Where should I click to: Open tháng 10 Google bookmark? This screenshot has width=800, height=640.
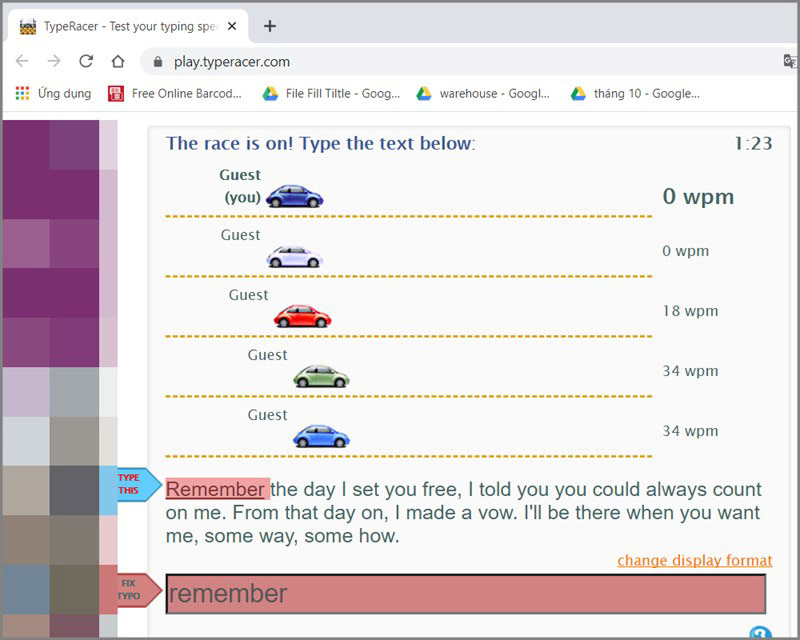pos(635,93)
